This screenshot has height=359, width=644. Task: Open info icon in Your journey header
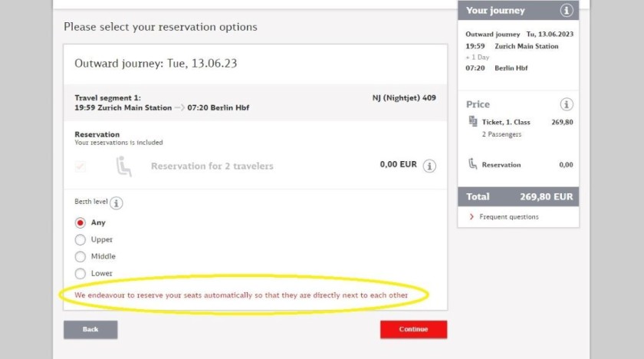click(567, 10)
